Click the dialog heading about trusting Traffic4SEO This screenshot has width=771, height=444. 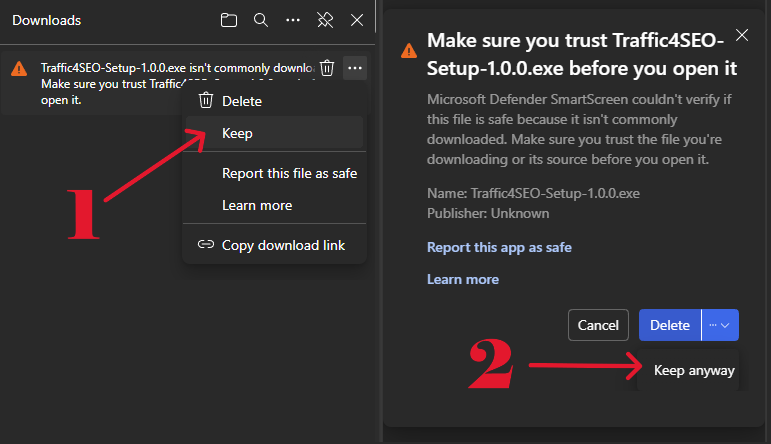click(582, 55)
